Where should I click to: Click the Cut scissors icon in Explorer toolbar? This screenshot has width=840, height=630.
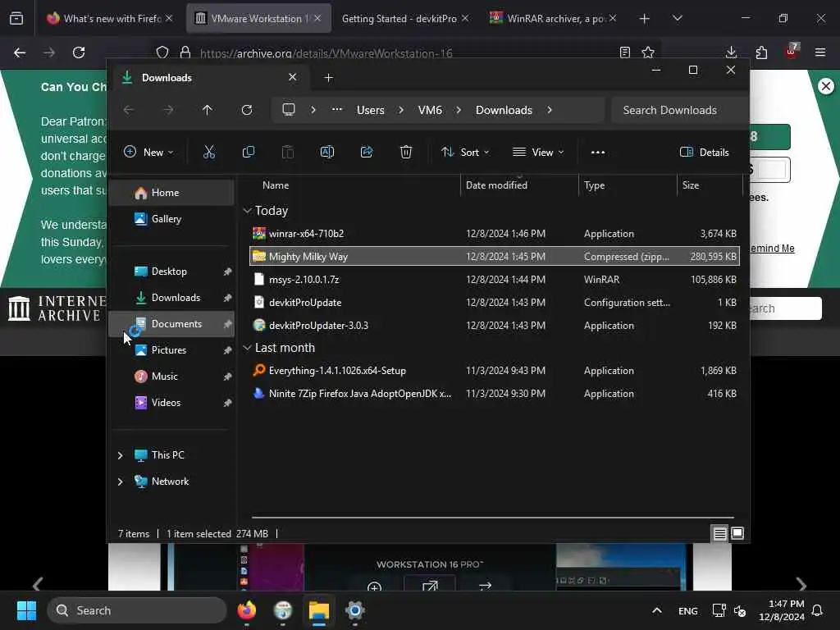pos(209,152)
